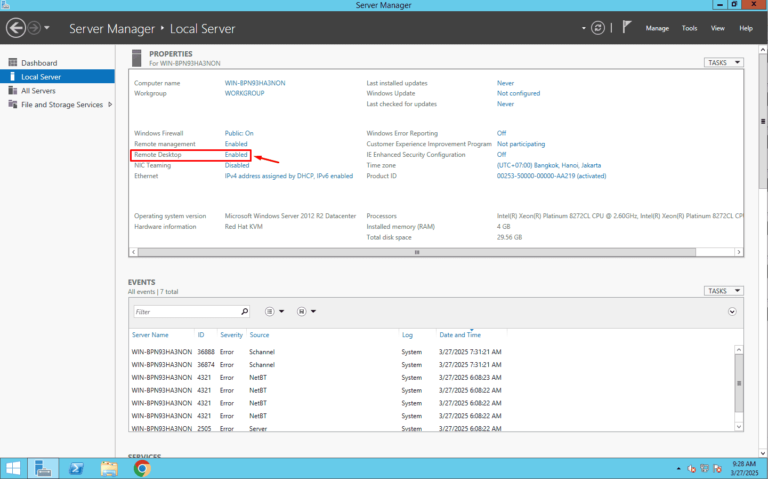Open the Windows Start button
This screenshot has height=479, width=768.
point(13,469)
